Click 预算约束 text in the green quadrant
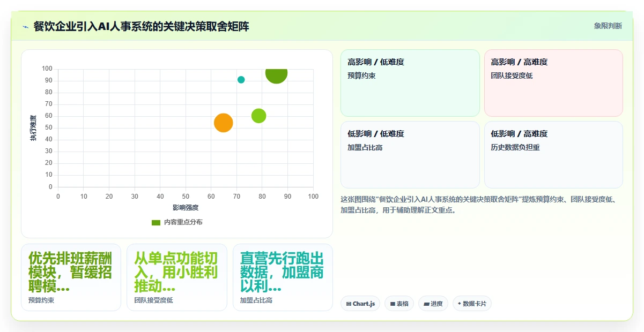The width and height of the screenshot is (644, 332). (x=361, y=76)
